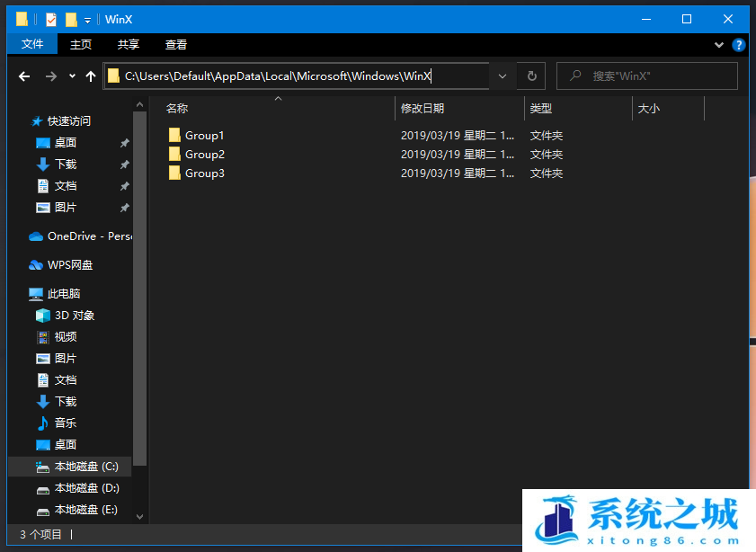Expand the address bar history dropdown

[503, 76]
